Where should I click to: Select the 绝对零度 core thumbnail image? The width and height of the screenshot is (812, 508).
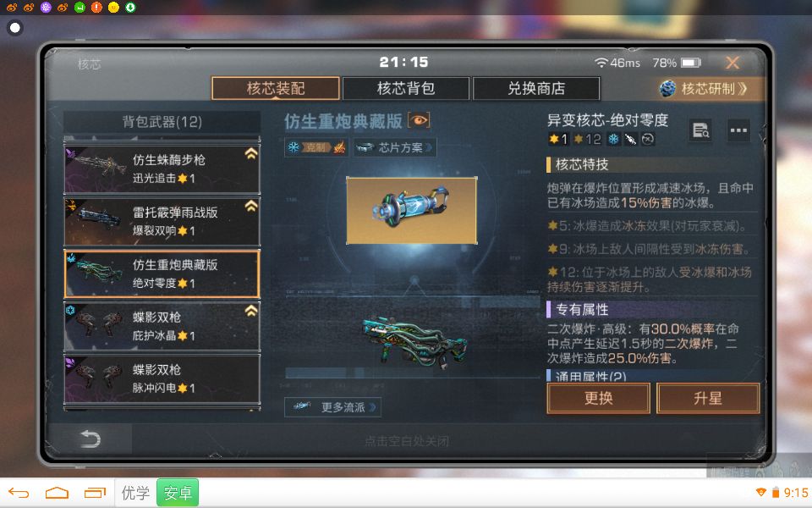tap(412, 211)
